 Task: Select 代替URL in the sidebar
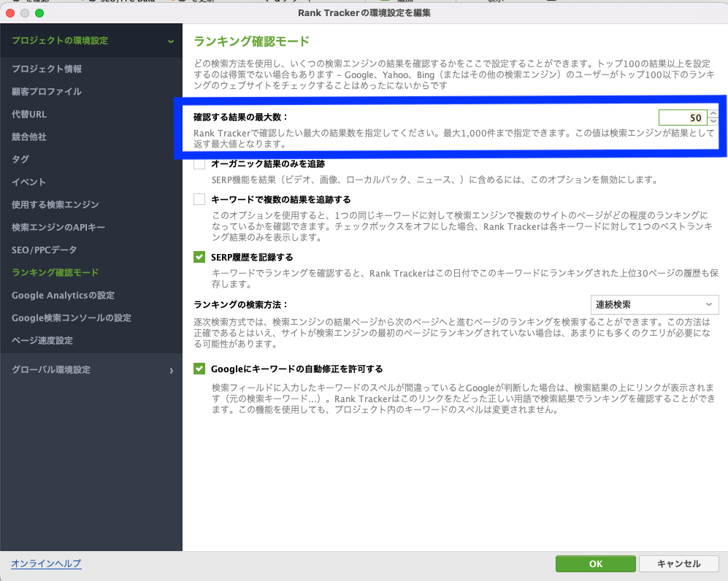coord(29,114)
